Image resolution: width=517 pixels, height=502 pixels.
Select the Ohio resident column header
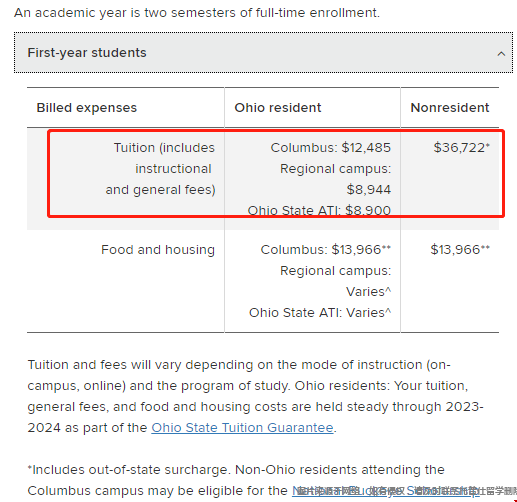click(x=278, y=108)
